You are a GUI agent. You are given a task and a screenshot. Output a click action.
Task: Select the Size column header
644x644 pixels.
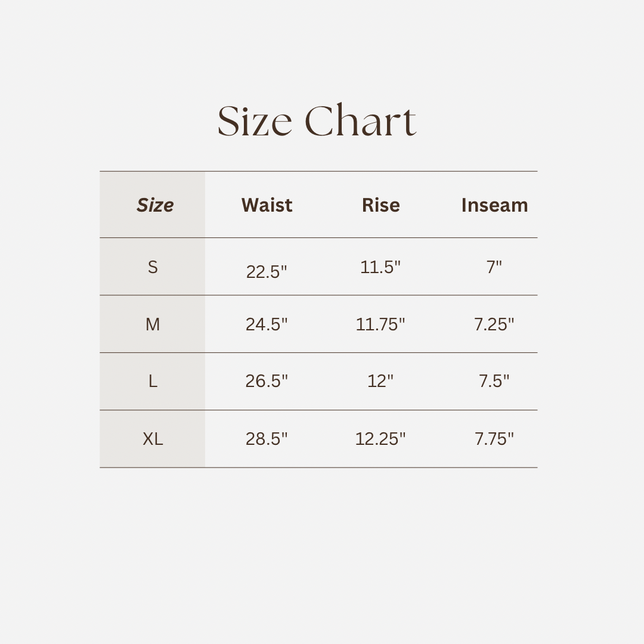click(x=155, y=205)
